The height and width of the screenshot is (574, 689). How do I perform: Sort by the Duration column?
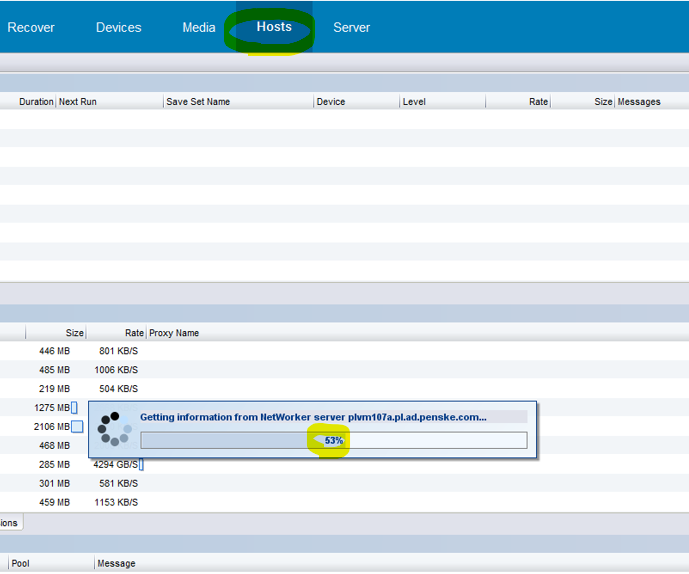coord(36,102)
